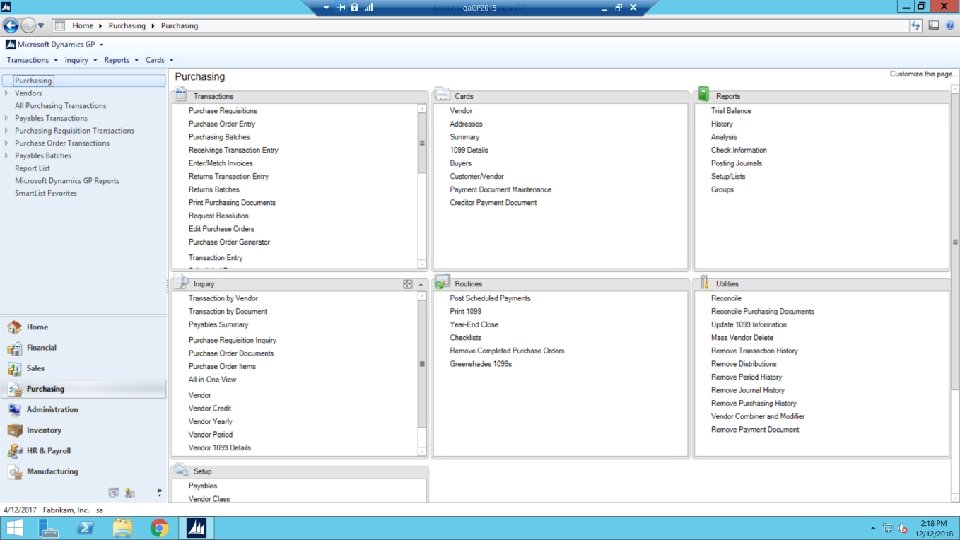Click the Inquiry panel options icon
960x540 pixels.
point(408,284)
